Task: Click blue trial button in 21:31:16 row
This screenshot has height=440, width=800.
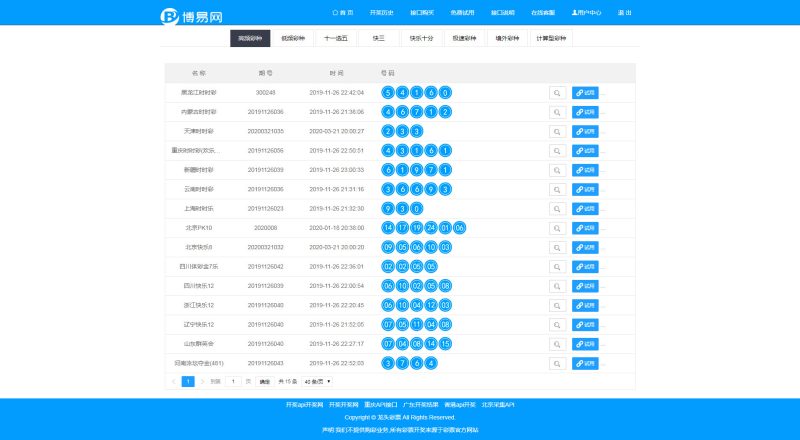Action: 585,189
